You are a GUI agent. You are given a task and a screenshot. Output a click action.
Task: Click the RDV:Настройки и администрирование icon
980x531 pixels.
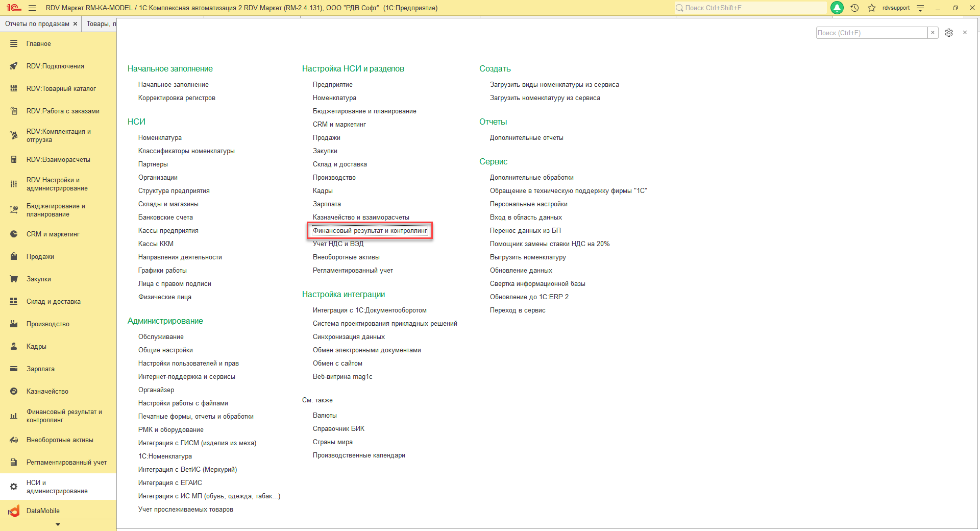(x=14, y=184)
